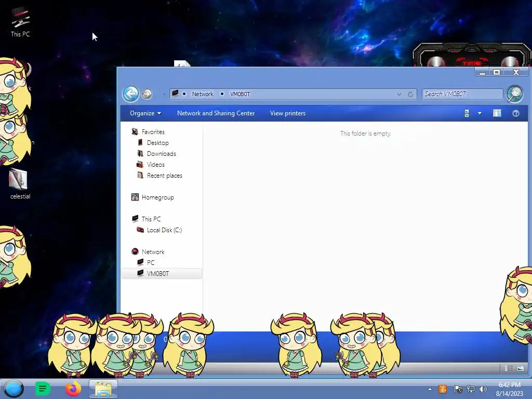Click the Forward navigation arrow
The image size is (532, 399).
147,94
